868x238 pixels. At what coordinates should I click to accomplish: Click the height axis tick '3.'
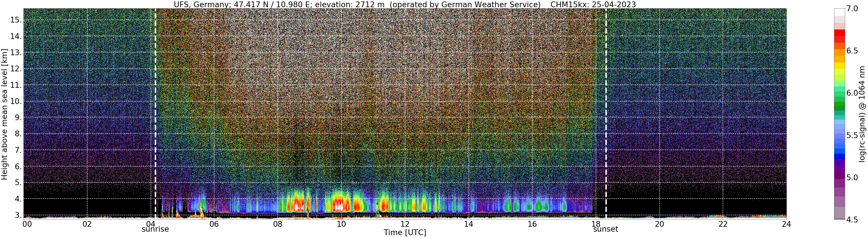tap(18, 215)
